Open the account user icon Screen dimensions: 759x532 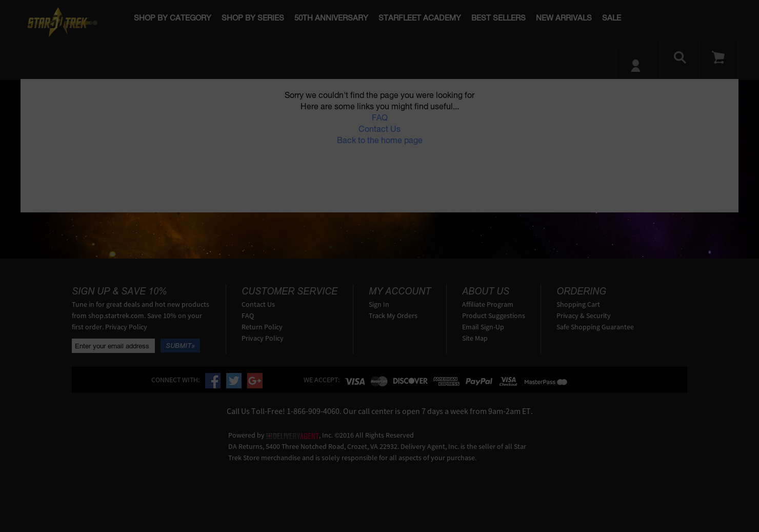635,66
